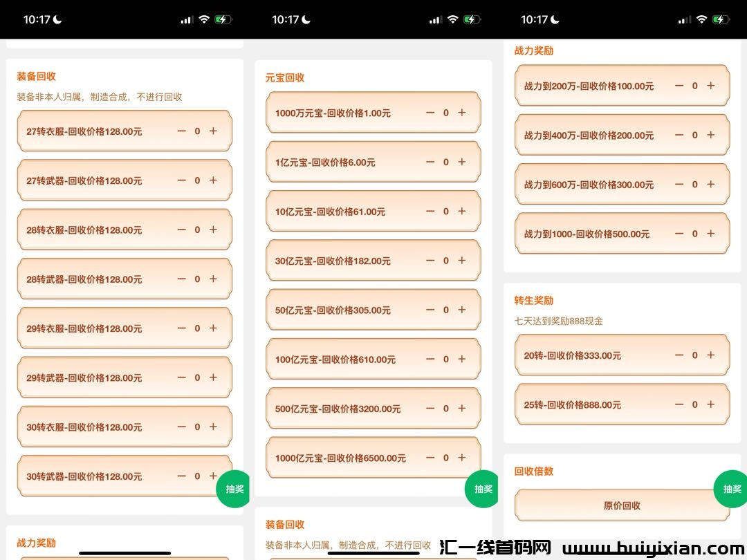Tap the 抽奖 lottery button under 元宝回收
This screenshot has height=560, width=747.
click(x=481, y=489)
